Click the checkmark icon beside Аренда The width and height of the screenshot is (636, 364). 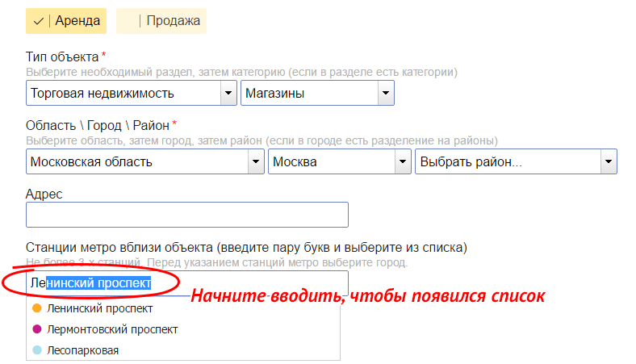[x=38, y=21]
